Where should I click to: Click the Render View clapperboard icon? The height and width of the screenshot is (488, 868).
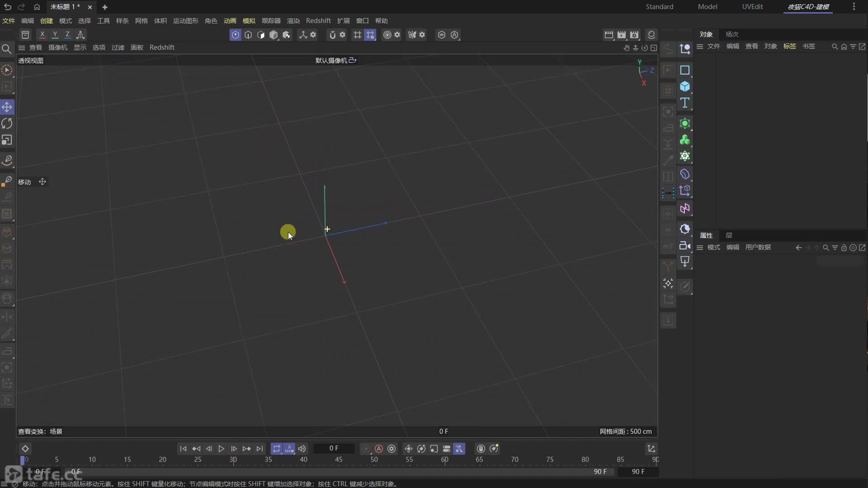[x=609, y=35]
